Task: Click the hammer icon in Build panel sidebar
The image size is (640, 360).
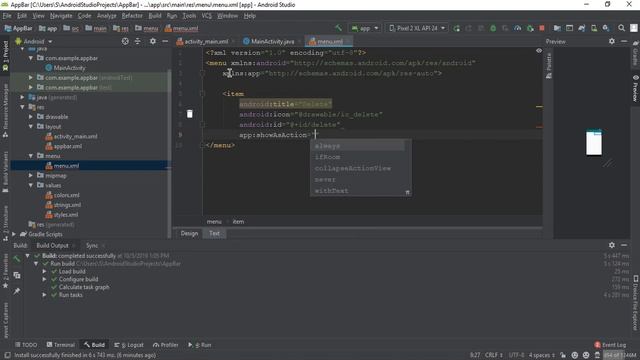Action: [17, 259]
